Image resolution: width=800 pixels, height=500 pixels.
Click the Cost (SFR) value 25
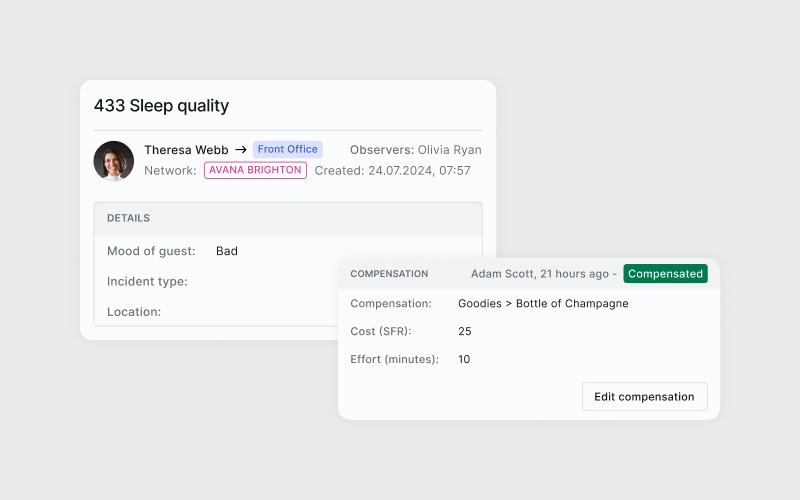coord(464,331)
